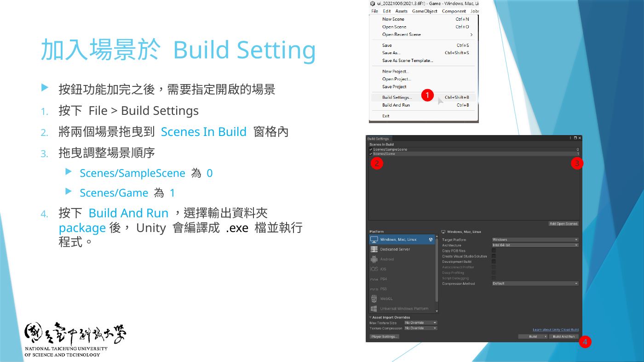The image size is (644, 362).
Task: Click Unity logo next to Windows, Mac, Linux
Action: pyautogui.click(x=431, y=239)
